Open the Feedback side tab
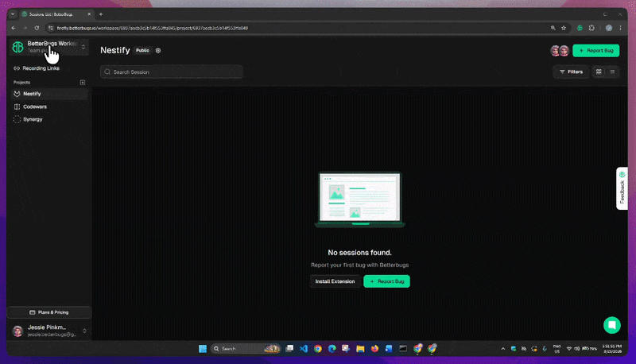This screenshot has height=364, width=636. point(622,188)
